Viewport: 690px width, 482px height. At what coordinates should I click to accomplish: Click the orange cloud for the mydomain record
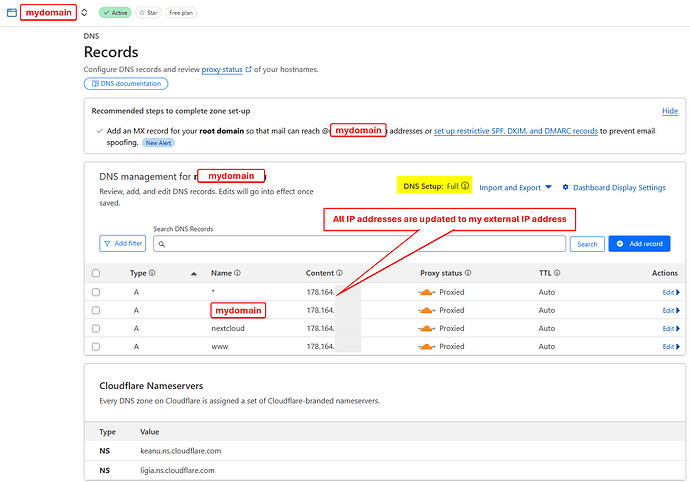426,310
